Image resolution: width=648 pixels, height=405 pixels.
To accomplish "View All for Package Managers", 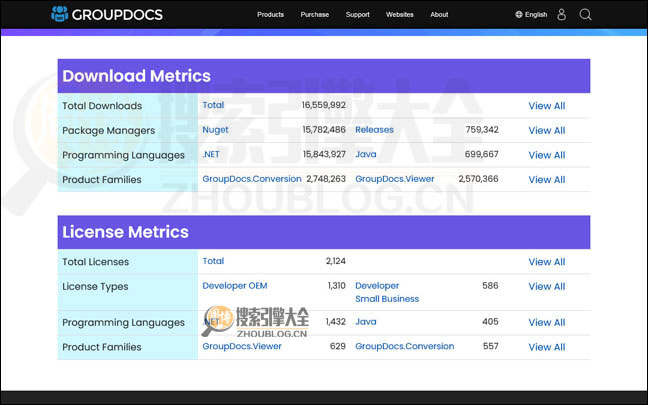I will 546,131.
